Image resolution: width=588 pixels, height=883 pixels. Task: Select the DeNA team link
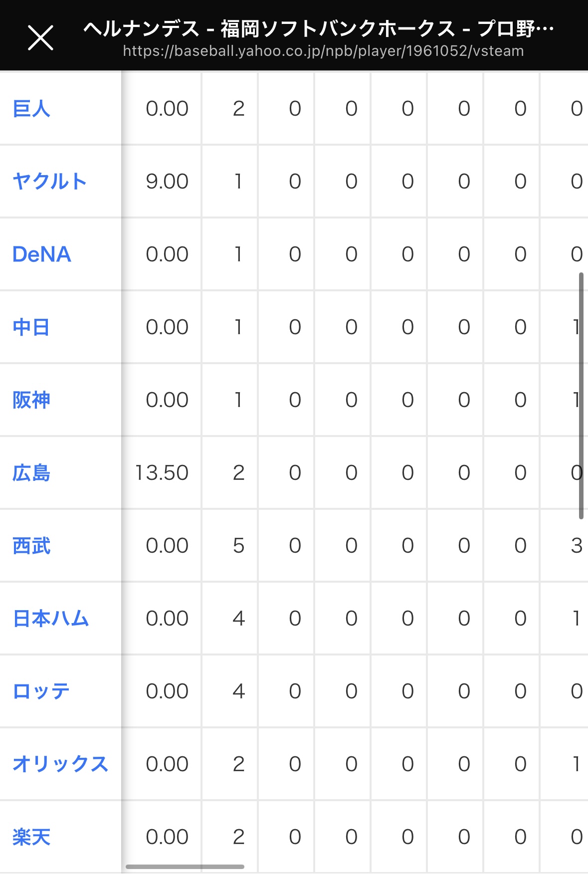tap(42, 254)
